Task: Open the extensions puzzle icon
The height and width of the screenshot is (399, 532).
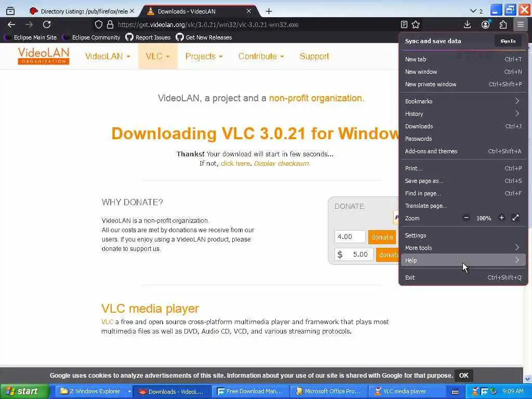Action: coord(503,24)
